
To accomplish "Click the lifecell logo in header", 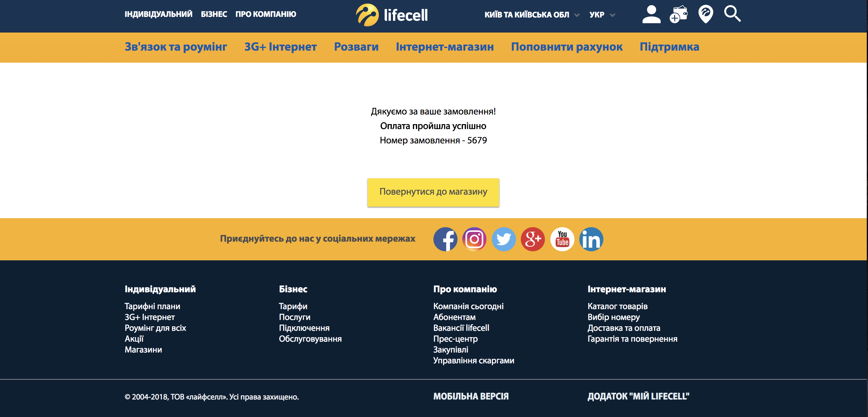I will click(x=392, y=15).
